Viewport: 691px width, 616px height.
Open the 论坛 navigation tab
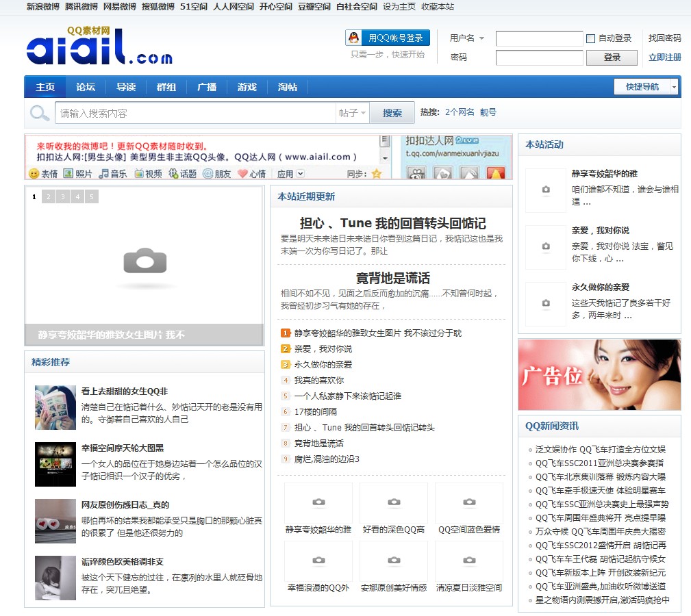pyautogui.click(x=86, y=87)
